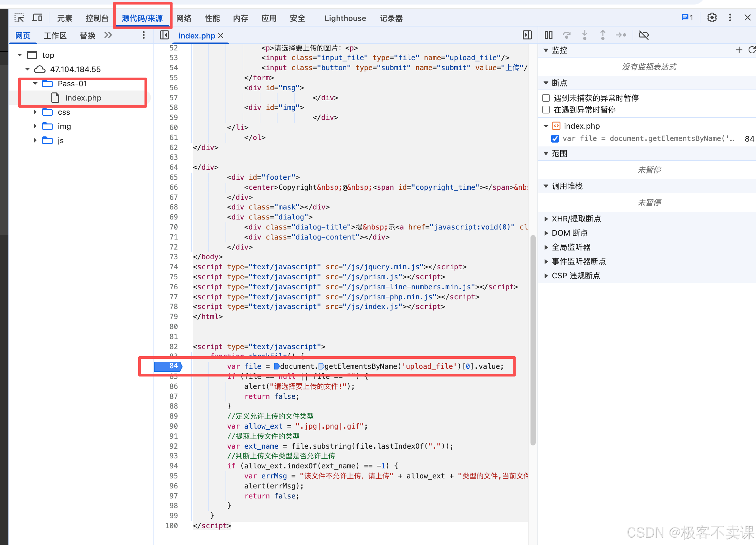Image resolution: width=756 pixels, height=545 pixels.
Task: Collapse index.php breakpoint group
Action: pos(546,126)
